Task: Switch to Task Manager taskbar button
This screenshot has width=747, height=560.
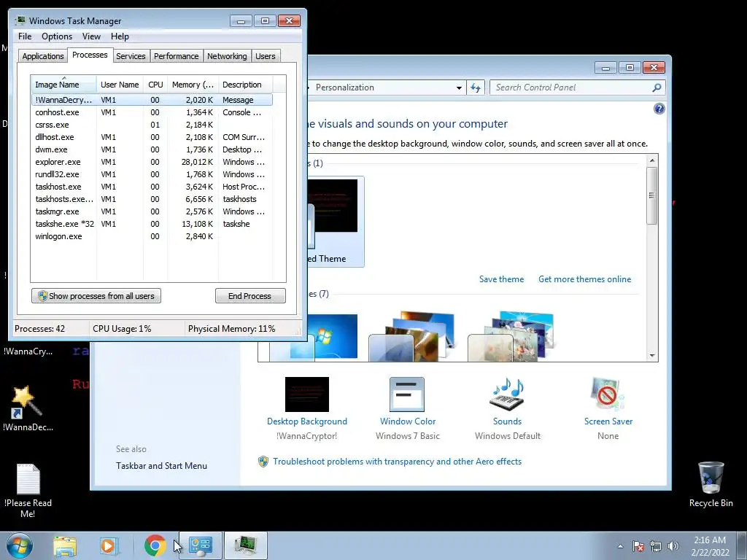Action: pyautogui.click(x=245, y=545)
